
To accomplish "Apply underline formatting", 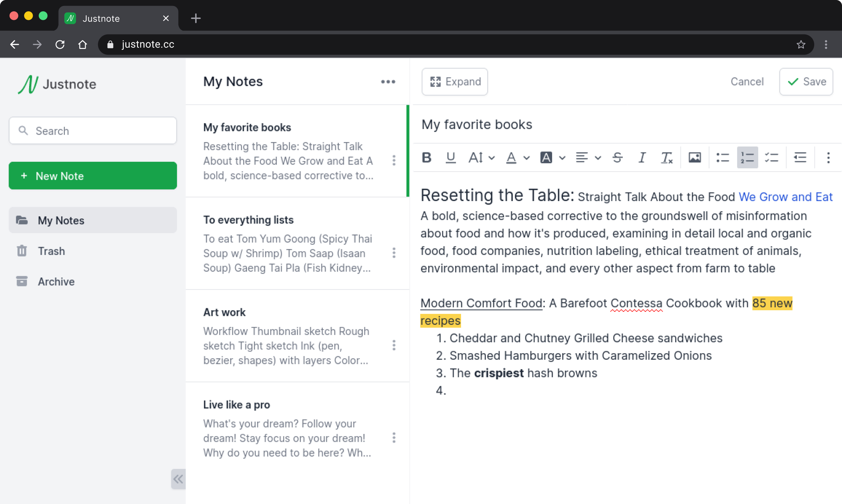I will (x=450, y=157).
